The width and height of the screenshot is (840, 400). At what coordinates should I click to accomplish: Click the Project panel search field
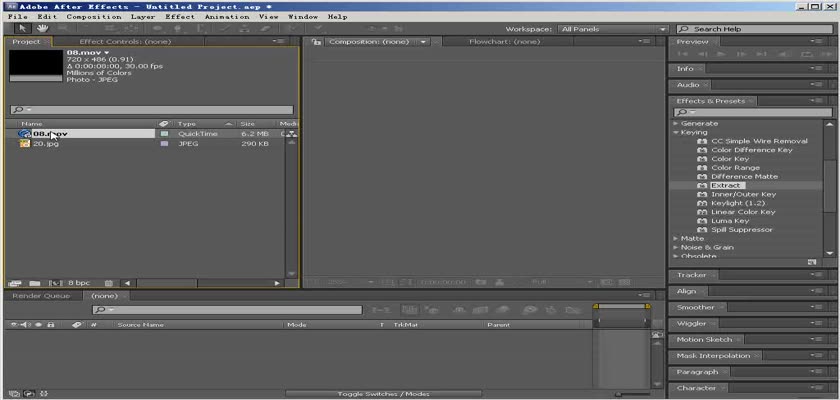pos(152,110)
